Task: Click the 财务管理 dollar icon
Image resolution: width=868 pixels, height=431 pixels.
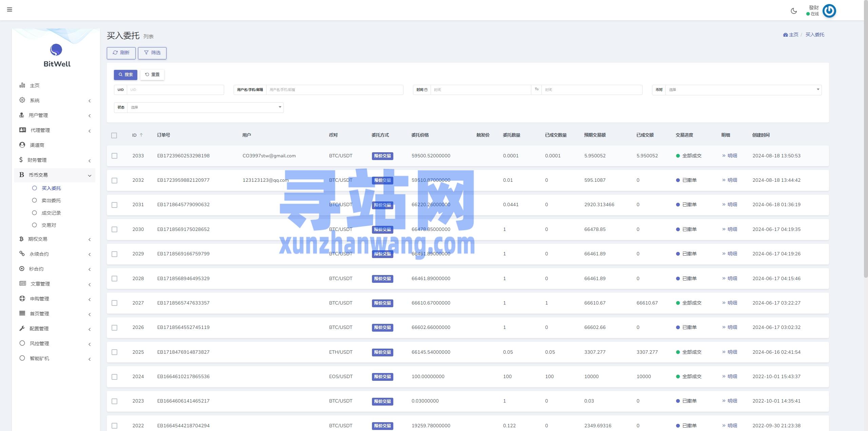Action: [x=21, y=160]
